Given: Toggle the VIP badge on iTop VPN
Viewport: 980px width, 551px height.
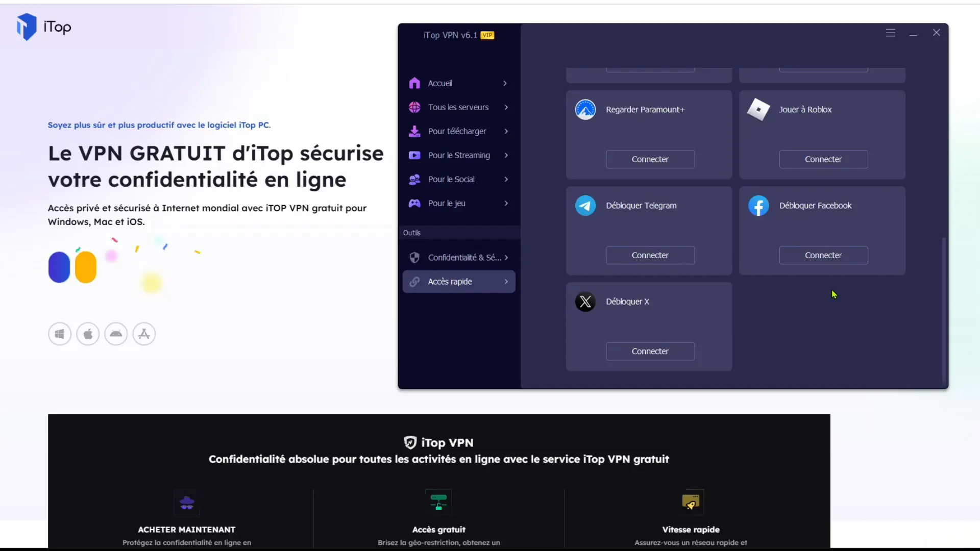Looking at the screenshot, I should pyautogui.click(x=487, y=35).
